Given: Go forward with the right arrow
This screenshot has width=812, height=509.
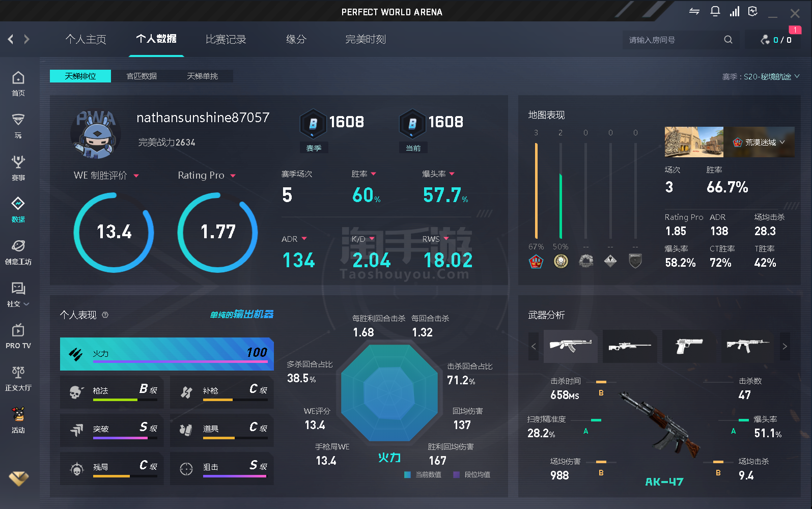Looking at the screenshot, I should [x=26, y=39].
